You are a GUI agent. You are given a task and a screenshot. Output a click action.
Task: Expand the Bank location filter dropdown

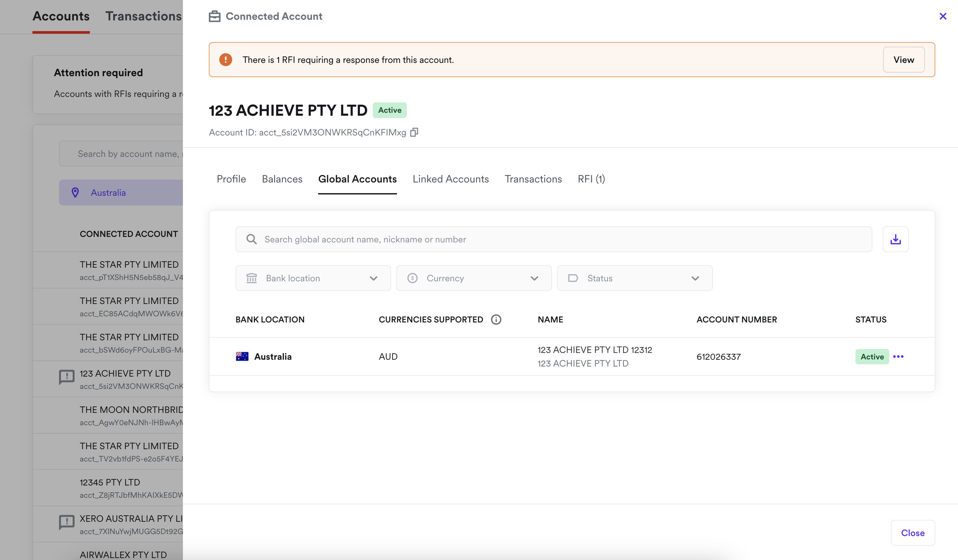[313, 278]
